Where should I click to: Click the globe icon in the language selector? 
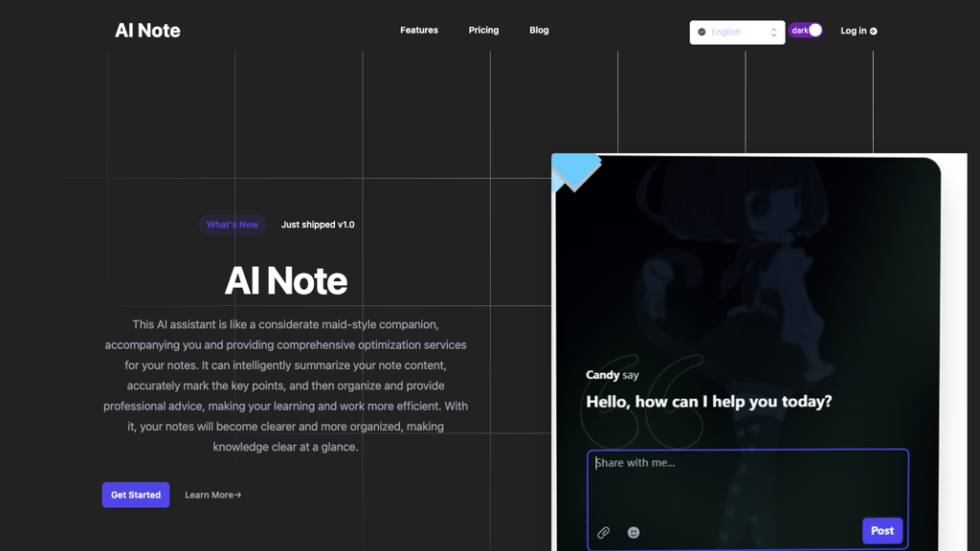(x=702, y=32)
